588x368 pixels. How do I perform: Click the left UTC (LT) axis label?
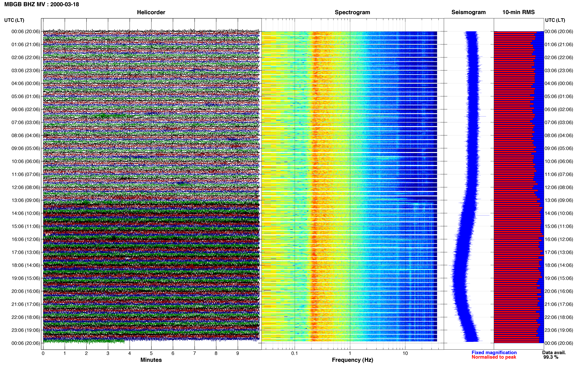tap(14, 20)
